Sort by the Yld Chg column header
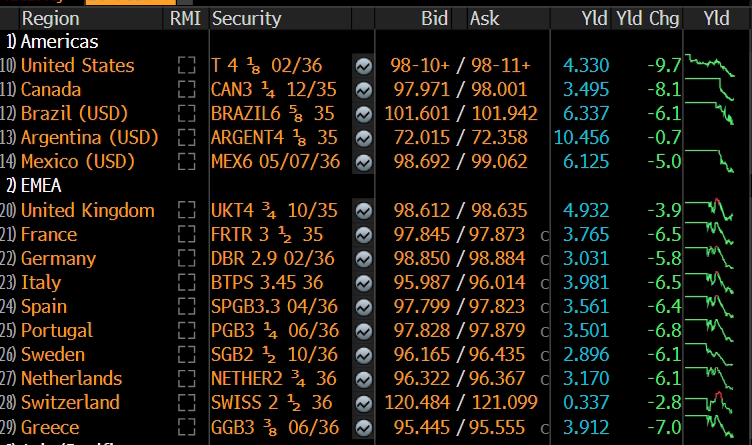Screen dimensions: 752x445 [647, 19]
